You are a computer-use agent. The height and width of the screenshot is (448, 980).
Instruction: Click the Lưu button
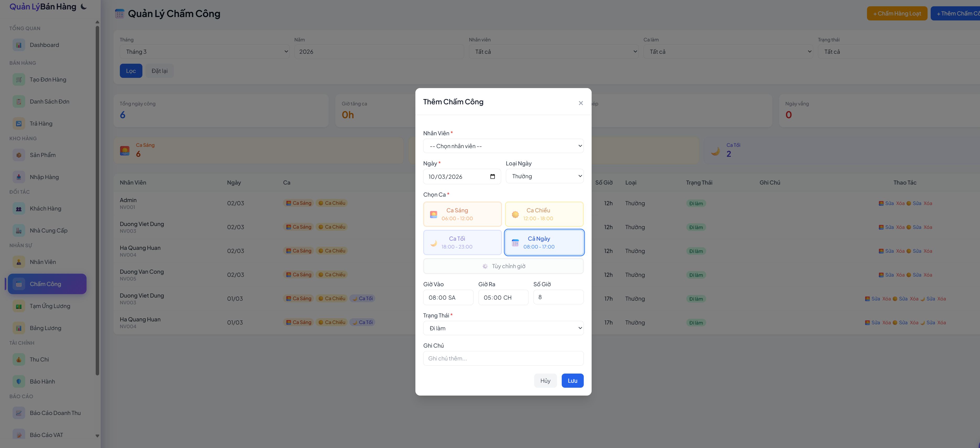[x=572, y=381]
